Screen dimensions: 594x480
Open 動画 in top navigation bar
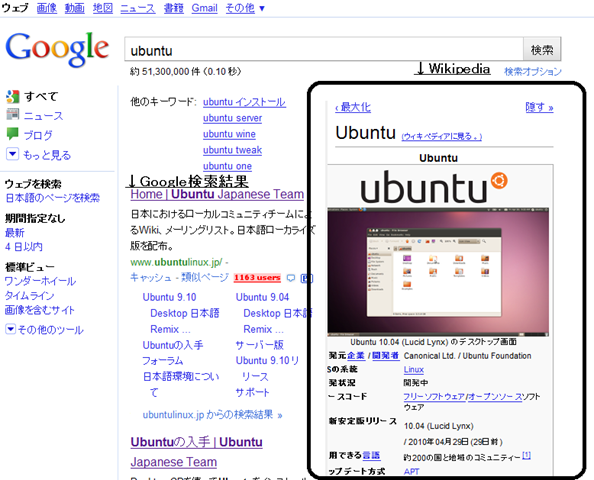pos(75,8)
